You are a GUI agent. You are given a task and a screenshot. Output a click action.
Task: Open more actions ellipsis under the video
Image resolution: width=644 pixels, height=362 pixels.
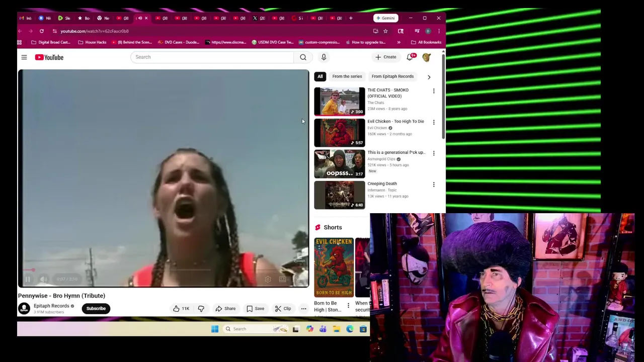tap(303, 309)
